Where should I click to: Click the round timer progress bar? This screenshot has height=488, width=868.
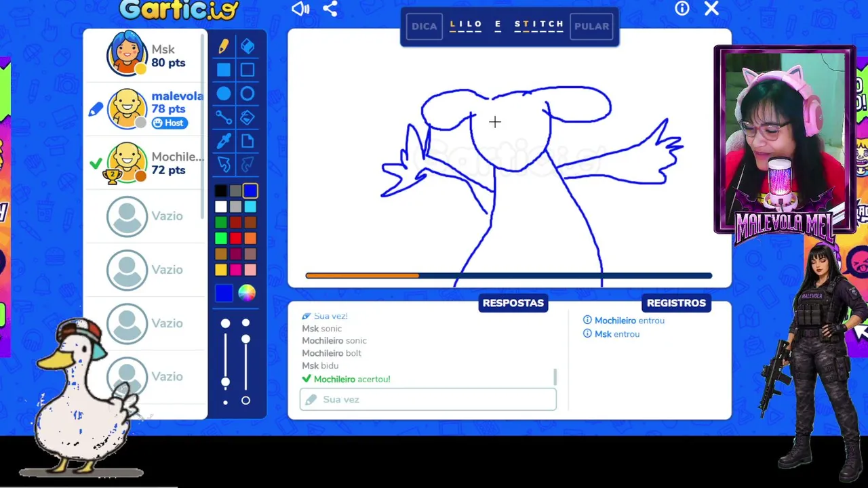click(x=509, y=276)
